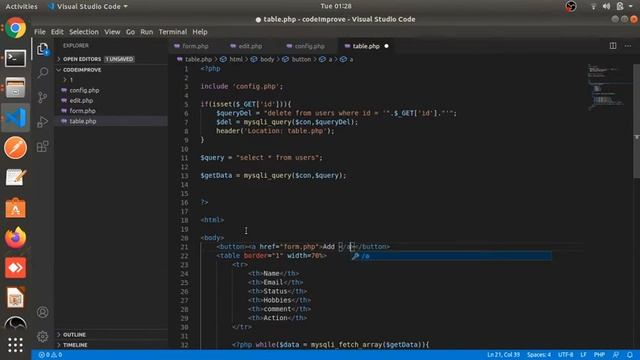Viewport: 640px width, 360px height.
Task: Open the Explorer view in activity bar
Action: 42,49
